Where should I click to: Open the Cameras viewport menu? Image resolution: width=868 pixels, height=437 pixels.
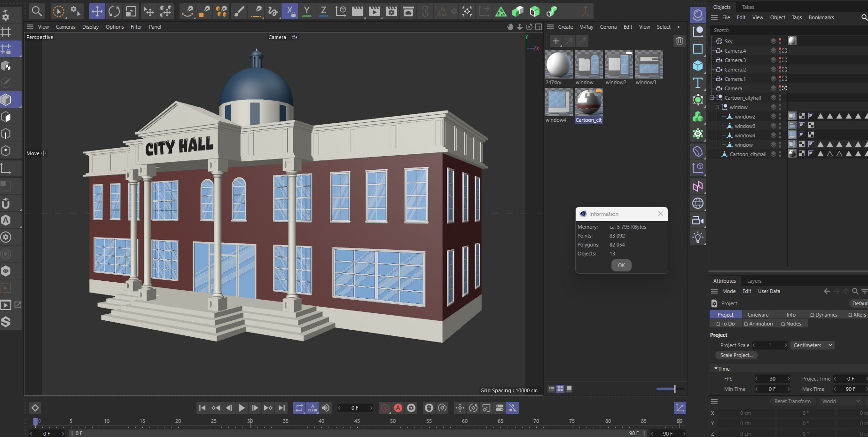65,27
